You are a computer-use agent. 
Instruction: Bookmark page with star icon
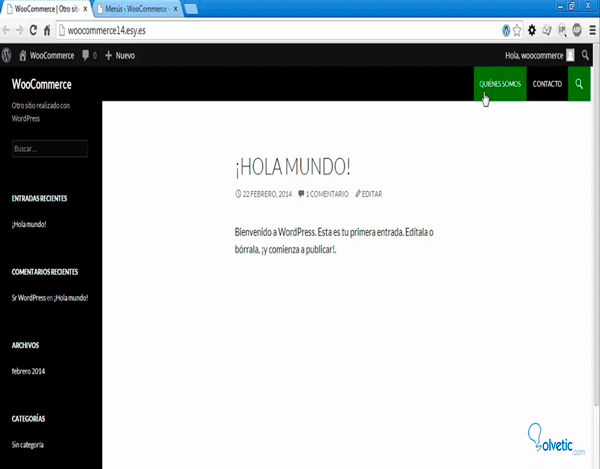click(517, 30)
